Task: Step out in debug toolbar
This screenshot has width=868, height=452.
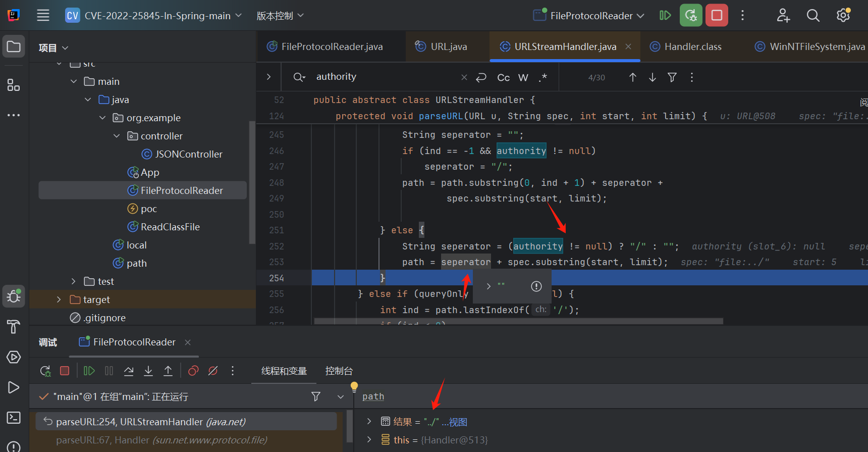Action: coord(168,371)
